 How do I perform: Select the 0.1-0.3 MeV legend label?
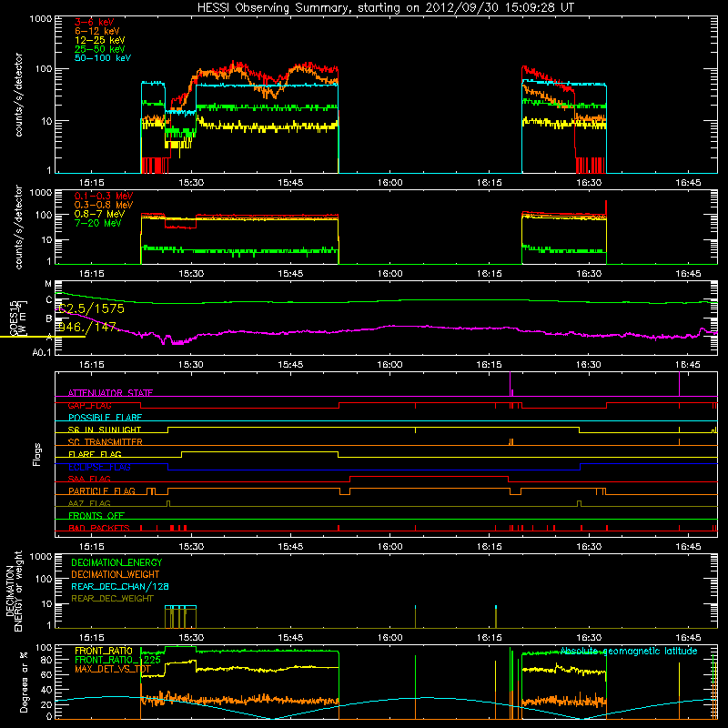104,196
